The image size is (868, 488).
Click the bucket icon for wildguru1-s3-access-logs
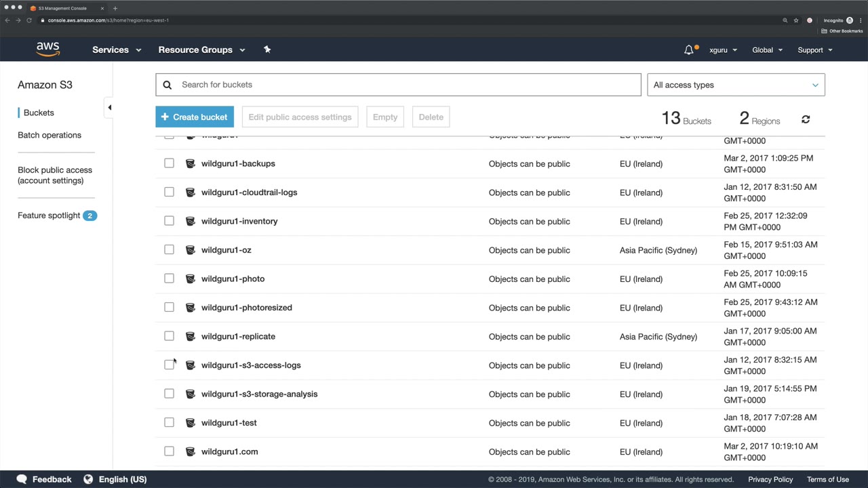pyautogui.click(x=191, y=365)
